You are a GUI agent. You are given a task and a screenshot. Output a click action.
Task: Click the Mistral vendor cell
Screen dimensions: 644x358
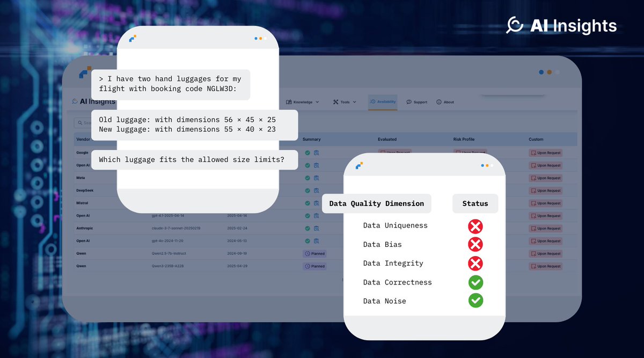pyautogui.click(x=82, y=203)
